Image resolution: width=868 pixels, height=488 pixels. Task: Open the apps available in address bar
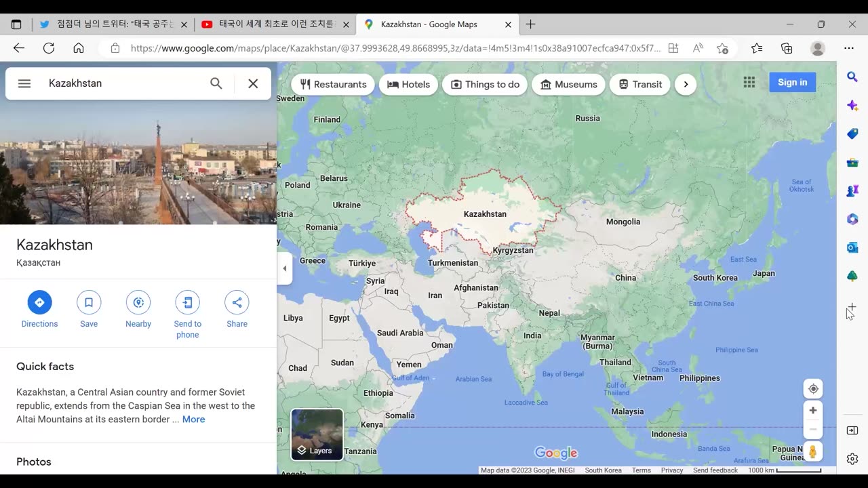click(x=673, y=48)
